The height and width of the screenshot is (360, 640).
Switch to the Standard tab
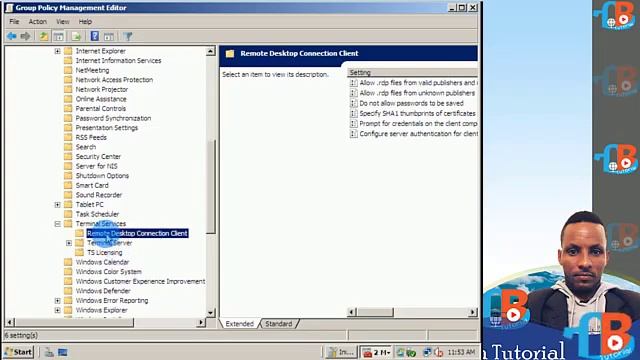point(279,324)
